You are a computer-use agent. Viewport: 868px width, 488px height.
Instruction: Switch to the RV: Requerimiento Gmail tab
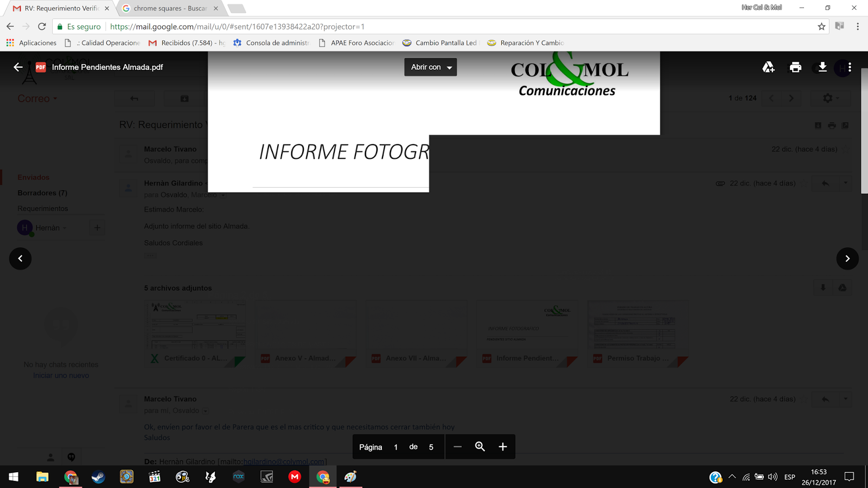pyautogui.click(x=61, y=8)
